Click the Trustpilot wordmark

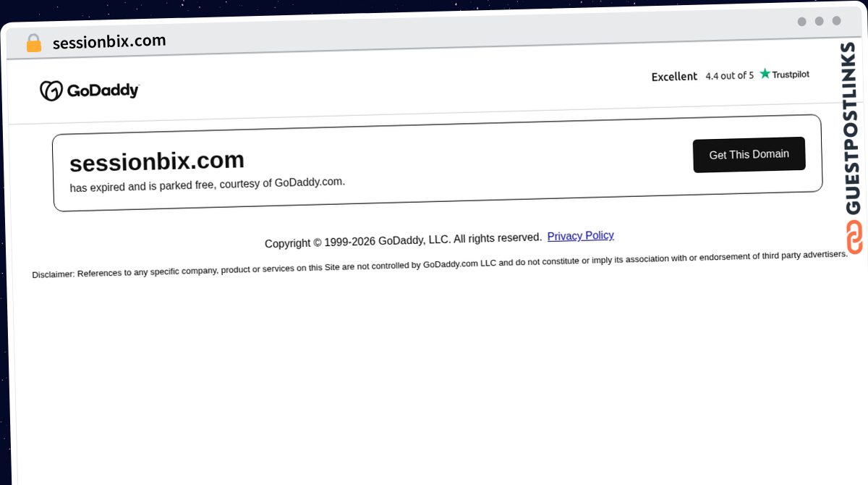[x=790, y=74]
